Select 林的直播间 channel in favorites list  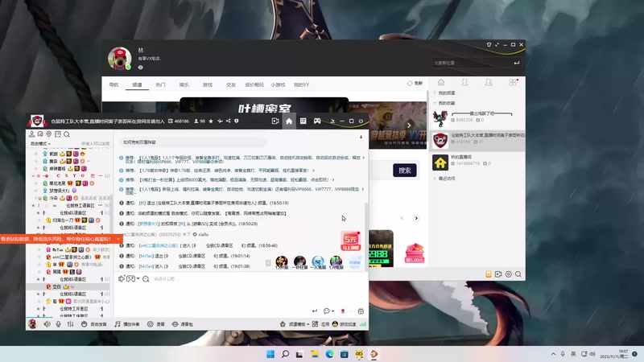pos(477,162)
